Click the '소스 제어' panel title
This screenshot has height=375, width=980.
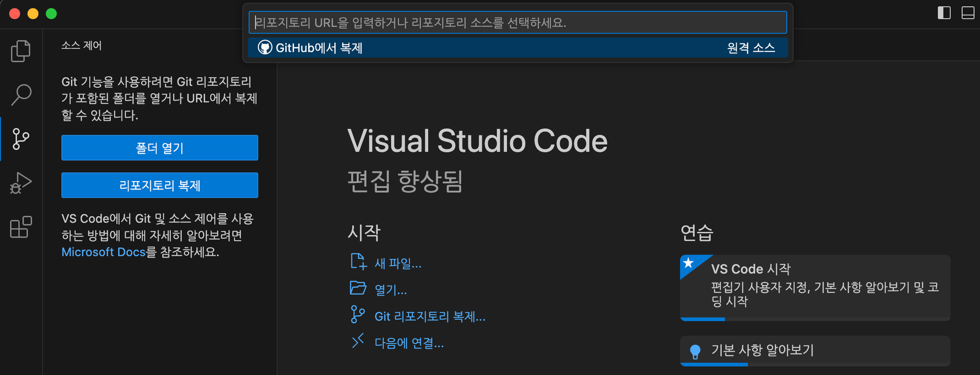[x=81, y=46]
